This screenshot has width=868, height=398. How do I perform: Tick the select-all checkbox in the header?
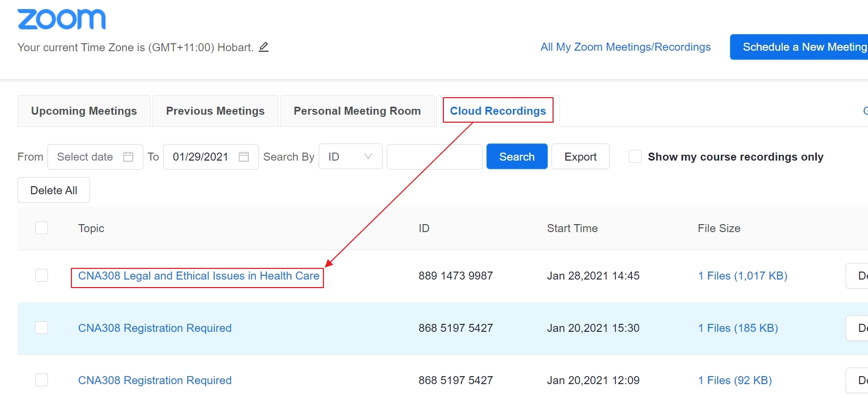point(42,228)
